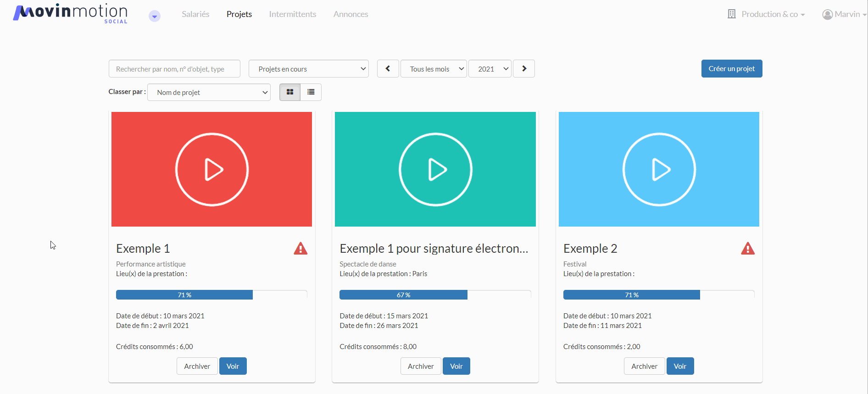Viewport: 868px width, 394px height.
Task: Click the 67 % progress bar
Action: 435,295
